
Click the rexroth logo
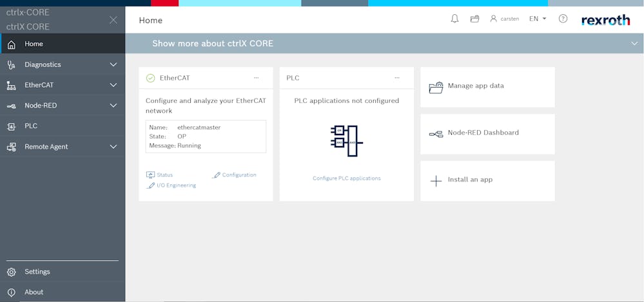point(606,20)
